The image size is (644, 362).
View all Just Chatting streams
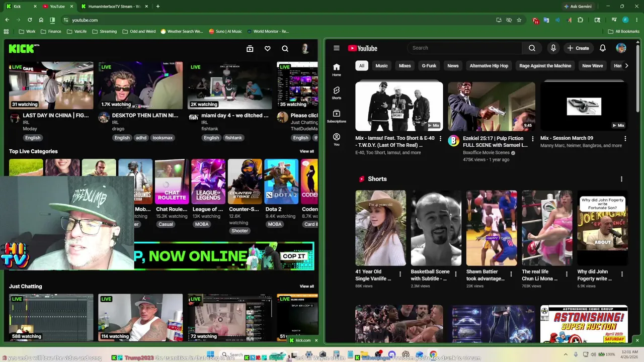tap(307, 287)
